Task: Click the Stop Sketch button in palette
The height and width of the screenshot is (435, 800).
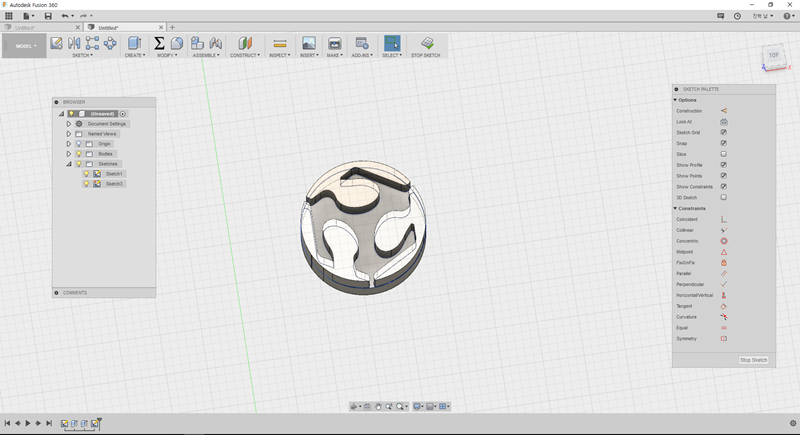Action: tap(754, 360)
